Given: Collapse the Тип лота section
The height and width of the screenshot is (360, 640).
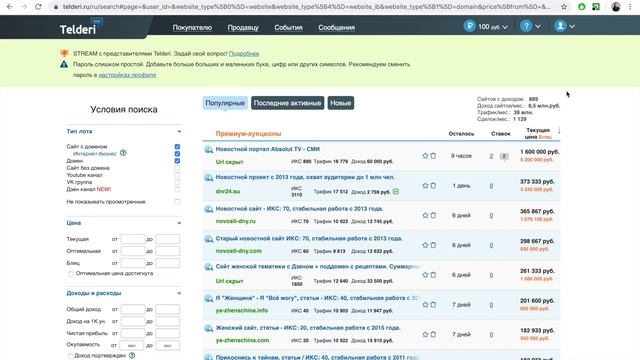Looking at the screenshot, I should (179, 131).
